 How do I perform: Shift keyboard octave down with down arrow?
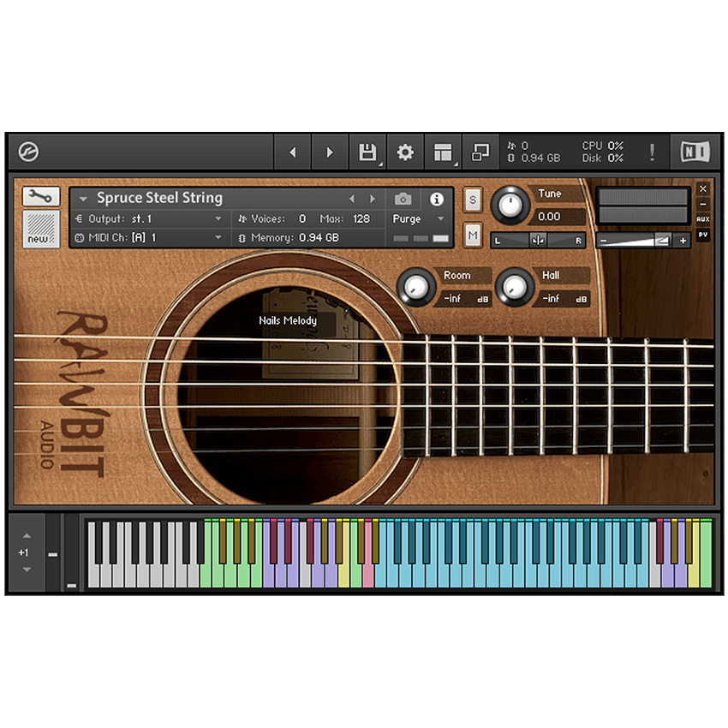(x=27, y=570)
